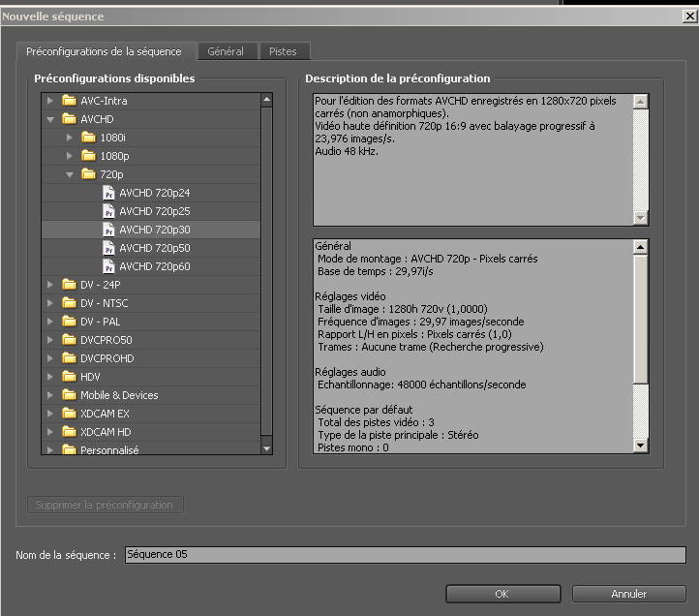The height and width of the screenshot is (616, 699).
Task: Click down arrow of settings summary scrollbar
Action: click(x=641, y=446)
